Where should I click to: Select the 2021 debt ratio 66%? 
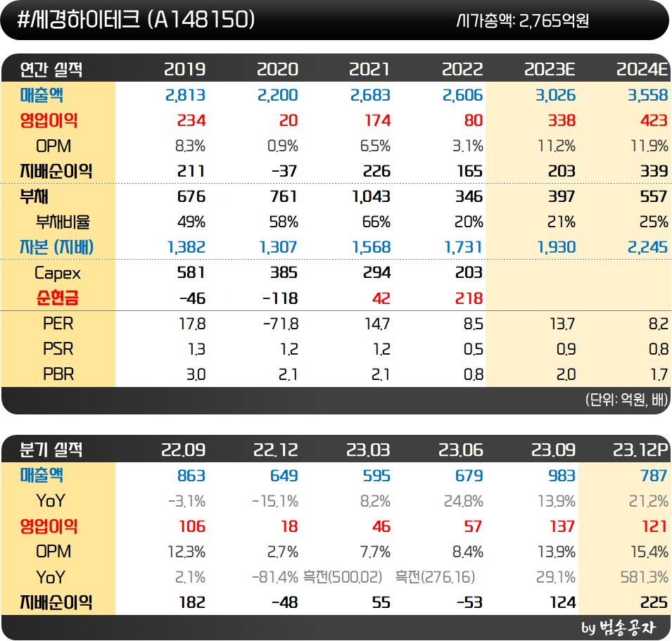click(x=376, y=222)
